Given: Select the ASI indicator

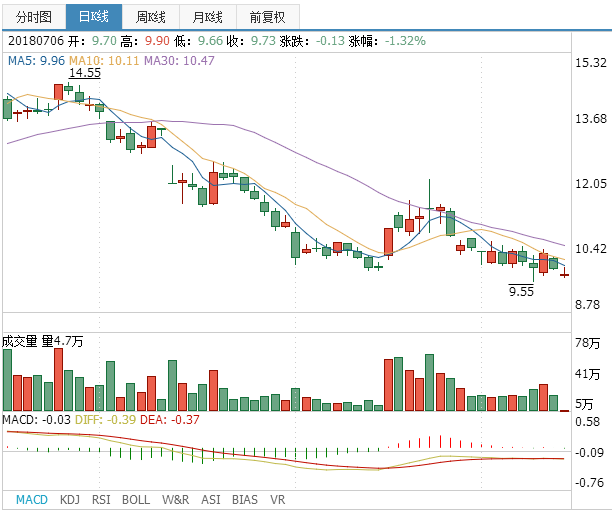Looking at the screenshot, I should tap(211, 500).
